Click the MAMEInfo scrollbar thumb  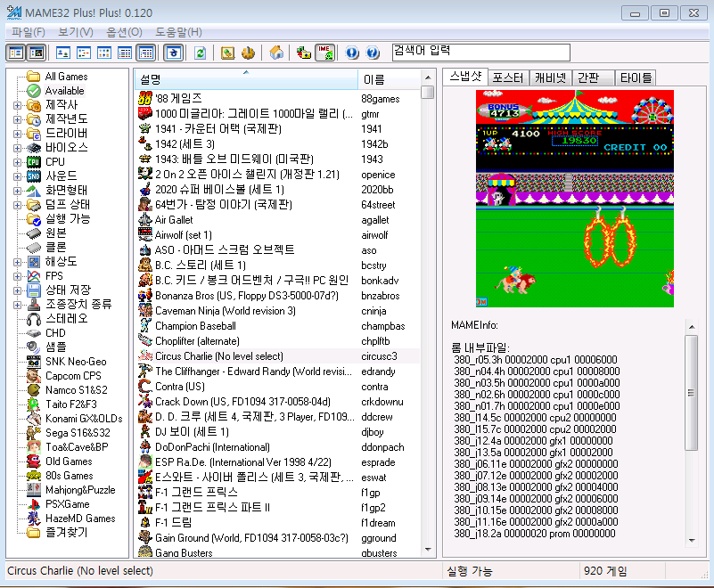coord(691,393)
